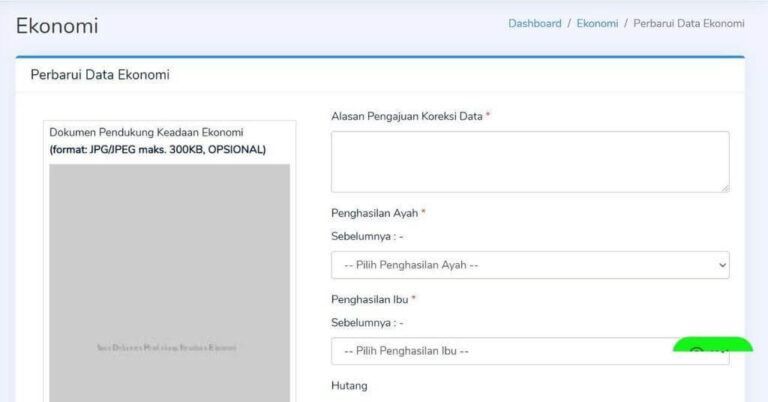Grab the resize handle of the Alasan textarea
This screenshot has width=768, height=402.
point(724,187)
